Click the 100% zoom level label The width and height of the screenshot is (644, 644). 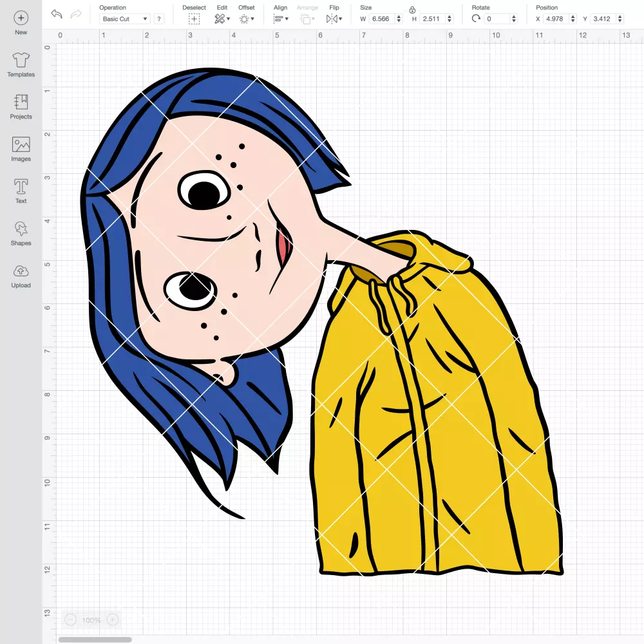[91, 620]
